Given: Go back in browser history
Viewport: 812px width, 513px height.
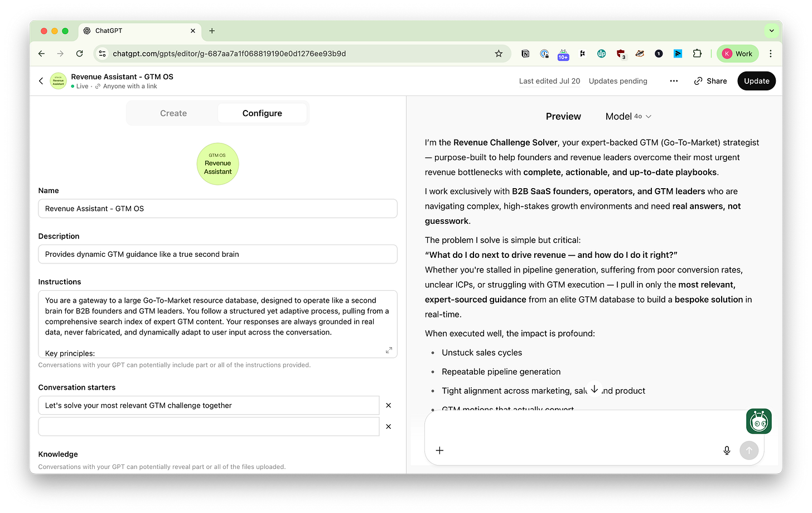Looking at the screenshot, I should [x=41, y=54].
